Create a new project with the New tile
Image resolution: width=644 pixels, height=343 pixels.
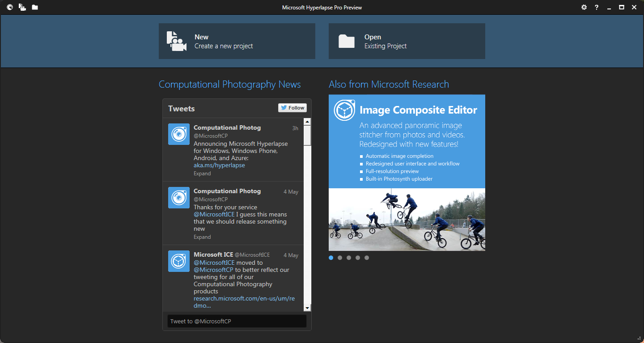tap(237, 41)
